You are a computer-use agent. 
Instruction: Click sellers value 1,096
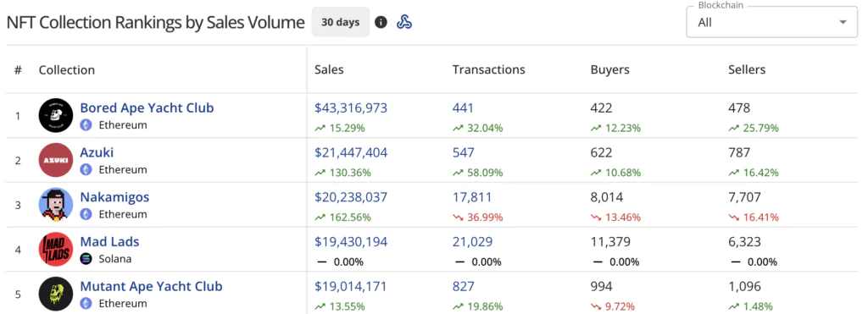click(744, 286)
